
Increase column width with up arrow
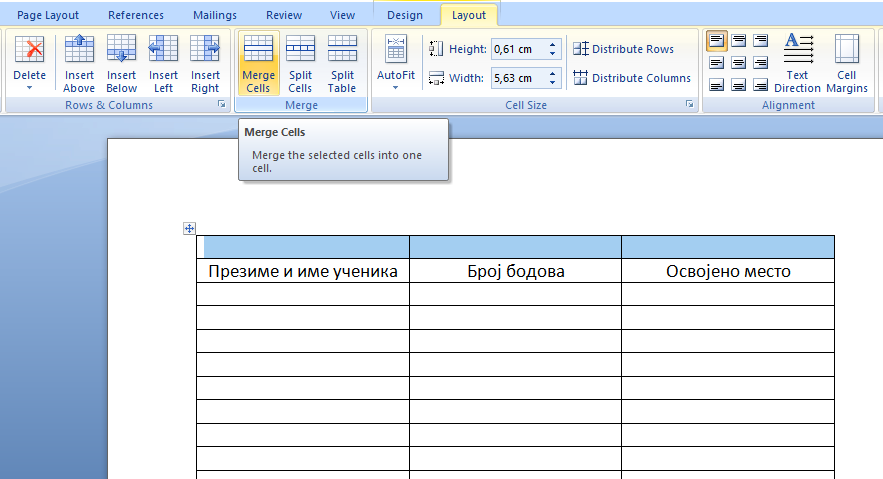point(552,74)
